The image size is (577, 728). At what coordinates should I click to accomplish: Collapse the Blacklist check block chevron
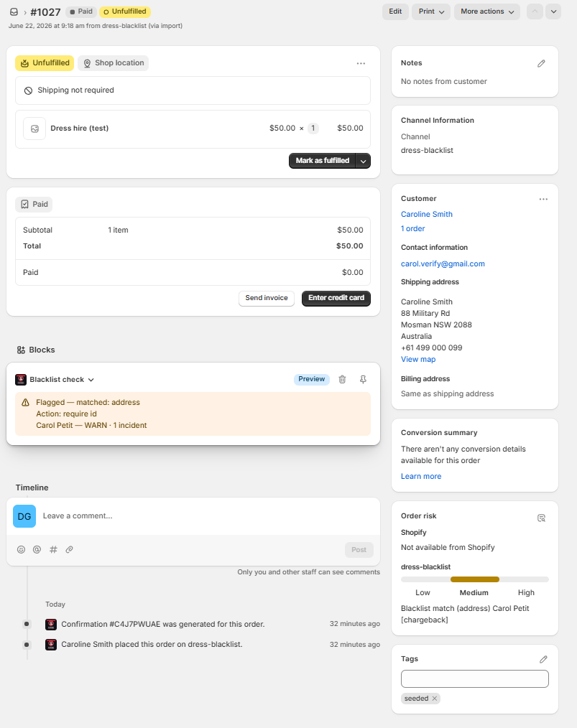tap(91, 380)
